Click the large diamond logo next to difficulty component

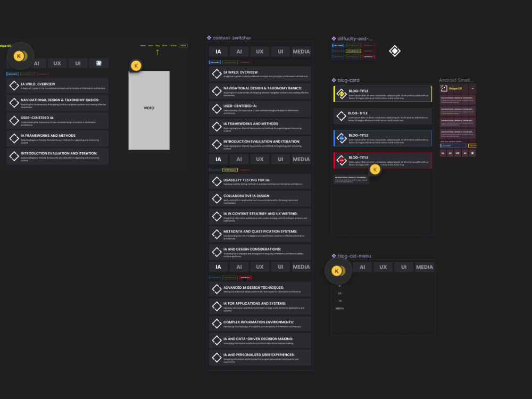tap(395, 50)
